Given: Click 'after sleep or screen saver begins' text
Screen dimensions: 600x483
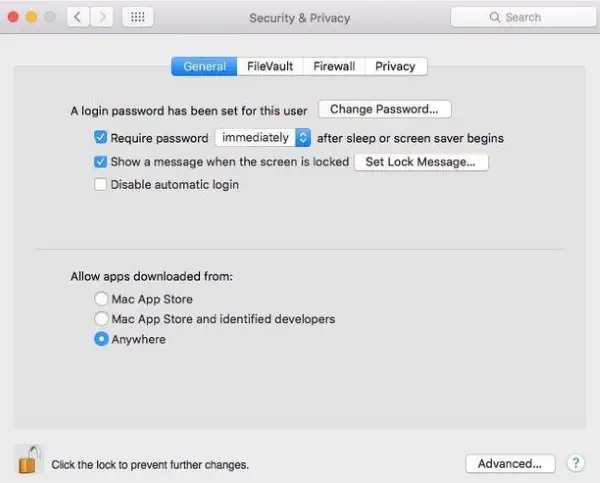Looking at the screenshot, I should (410, 138).
